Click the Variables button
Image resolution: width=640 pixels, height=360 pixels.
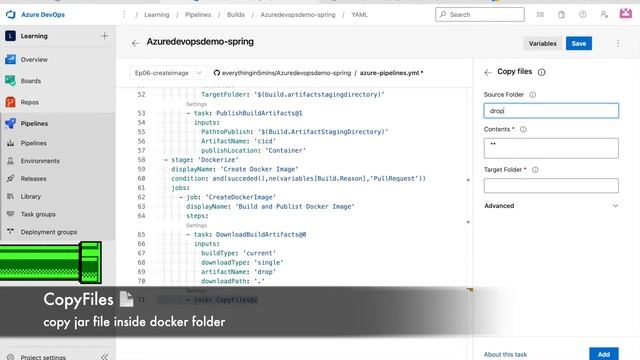tap(542, 43)
